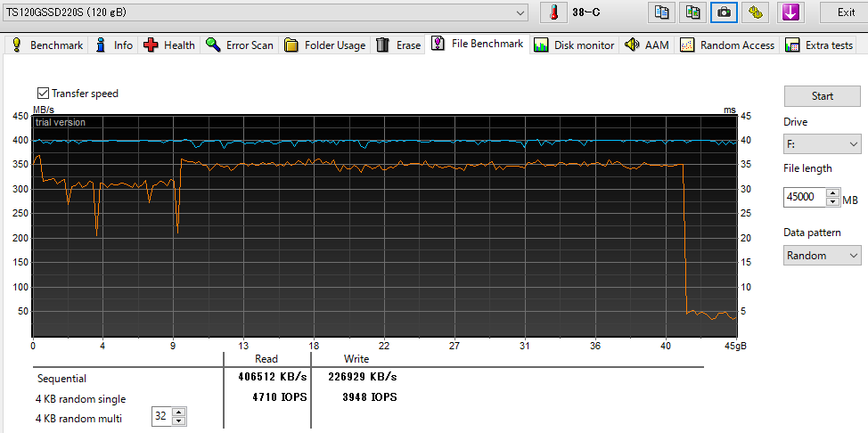
Task: Open the options gear icon
Action: pyautogui.click(x=755, y=12)
